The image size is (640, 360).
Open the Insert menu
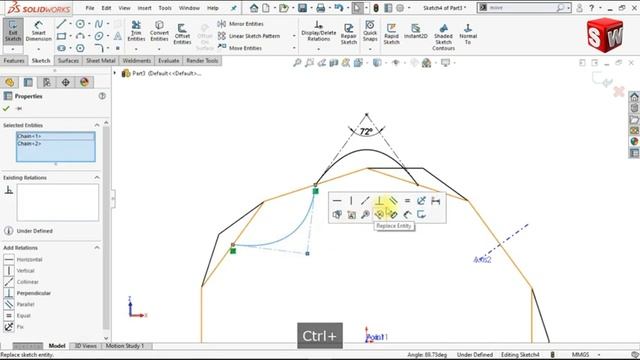click(x=144, y=8)
